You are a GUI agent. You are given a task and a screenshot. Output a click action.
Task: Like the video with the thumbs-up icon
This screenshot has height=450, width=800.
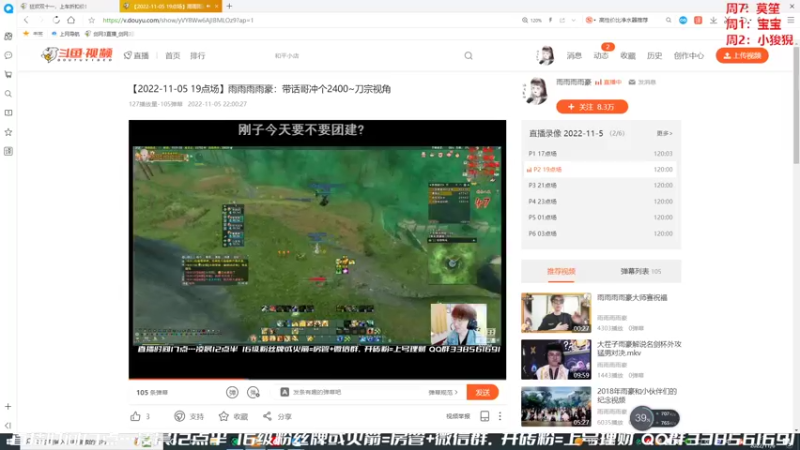pyautogui.click(x=135, y=416)
